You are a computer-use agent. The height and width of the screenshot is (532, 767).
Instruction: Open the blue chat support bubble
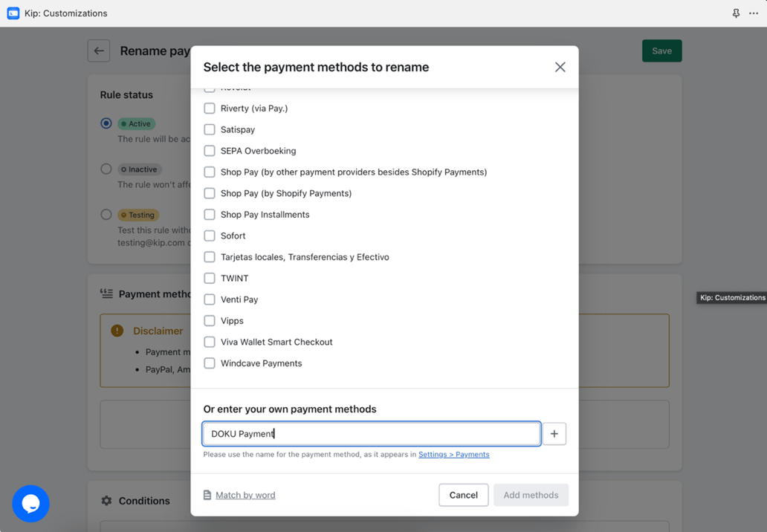click(x=30, y=503)
